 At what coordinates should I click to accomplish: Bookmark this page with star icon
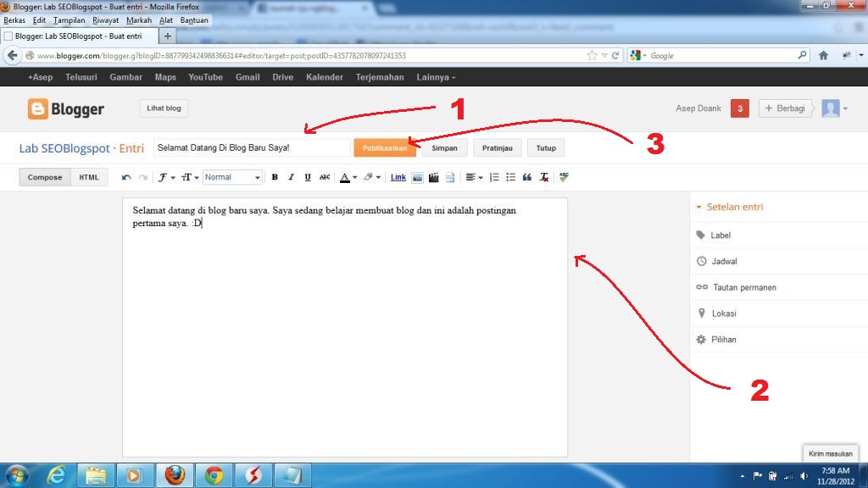tap(592, 55)
